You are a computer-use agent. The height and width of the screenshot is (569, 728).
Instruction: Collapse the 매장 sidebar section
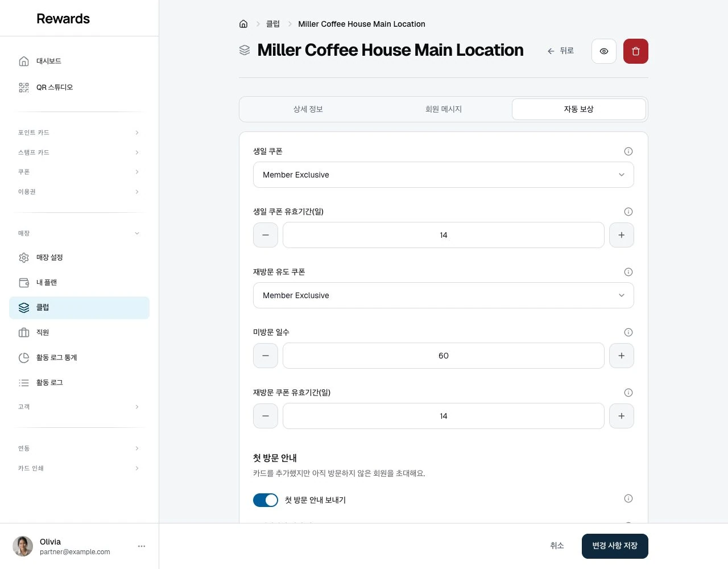pyautogui.click(x=79, y=233)
